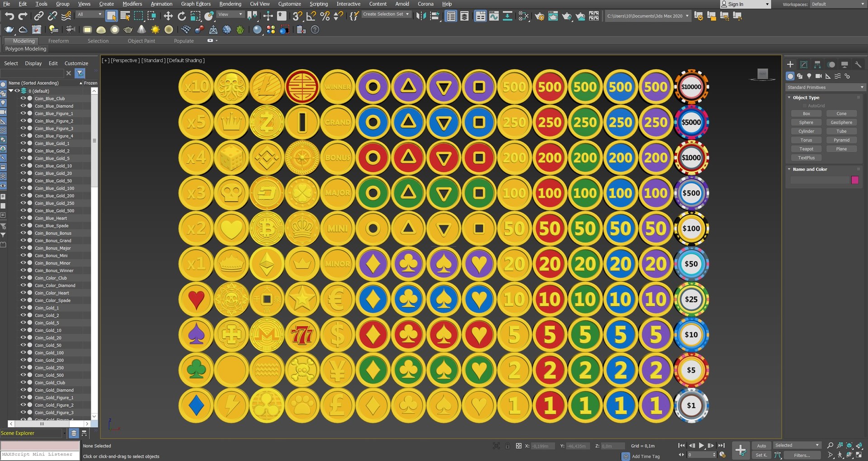Click the TextPlus button

[x=806, y=158]
